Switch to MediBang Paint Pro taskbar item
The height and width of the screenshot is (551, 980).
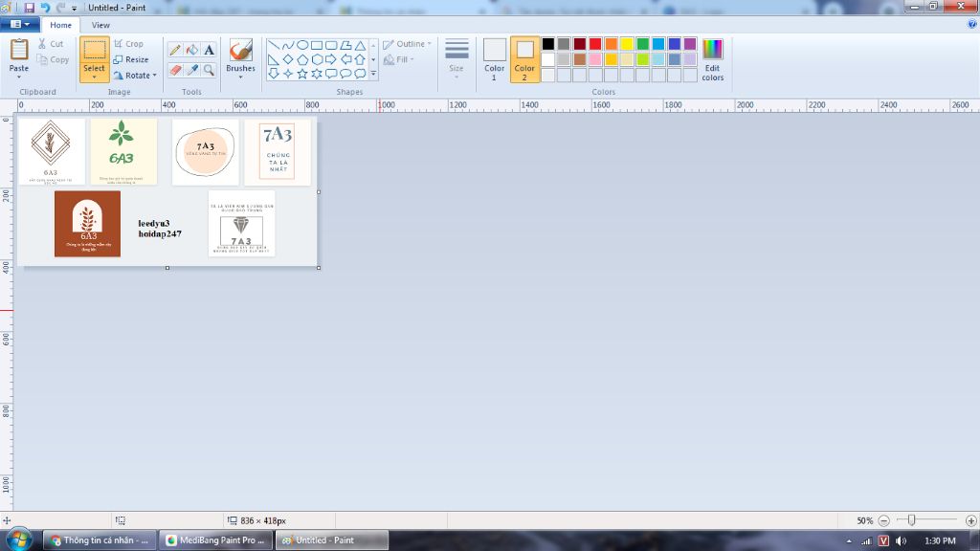216,540
